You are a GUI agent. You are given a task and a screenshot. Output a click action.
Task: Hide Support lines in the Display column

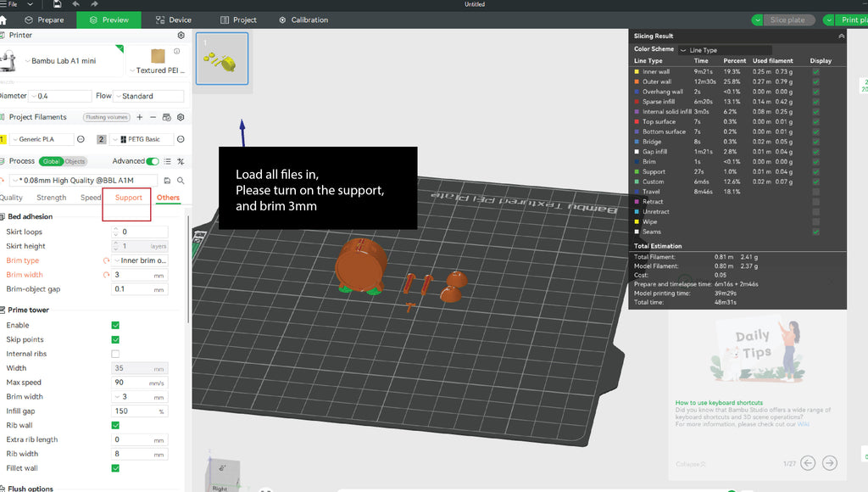[x=815, y=172]
